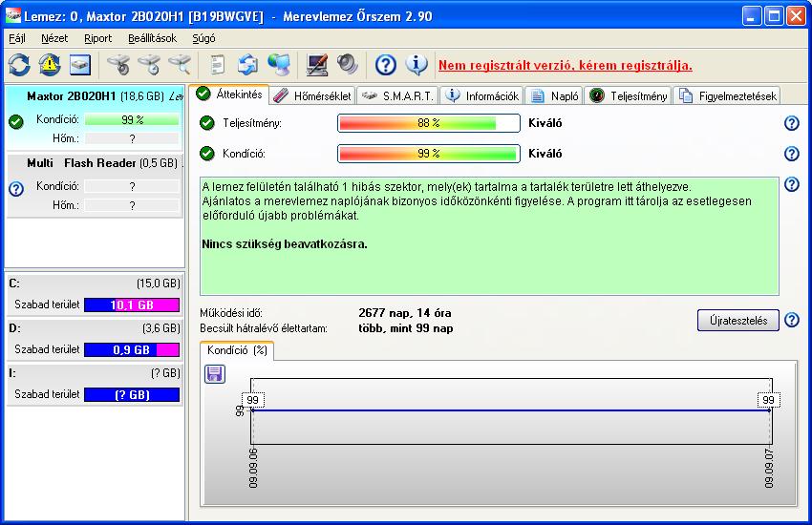Click the monitor with pen configuration icon

[316, 65]
